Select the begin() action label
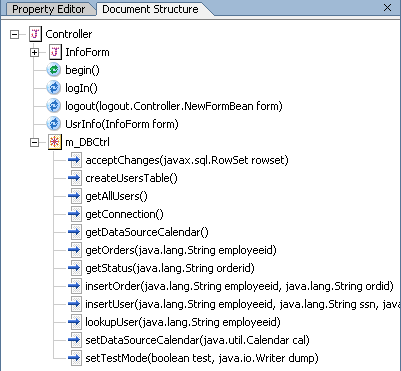 (82, 70)
